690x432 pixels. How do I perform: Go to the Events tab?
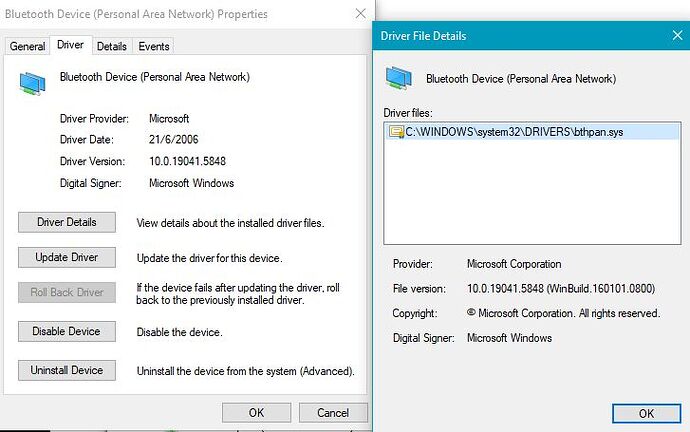pos(153,46)
